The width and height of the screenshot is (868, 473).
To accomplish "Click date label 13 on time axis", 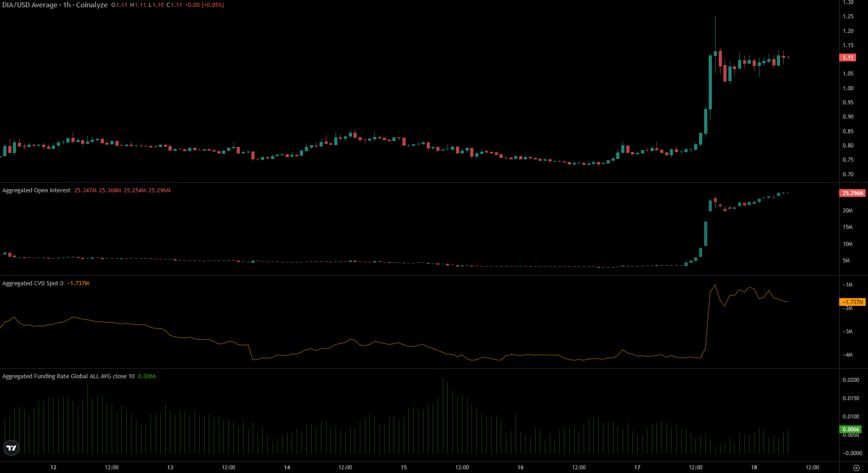I will pyautogui.click(x=170, y=468).
